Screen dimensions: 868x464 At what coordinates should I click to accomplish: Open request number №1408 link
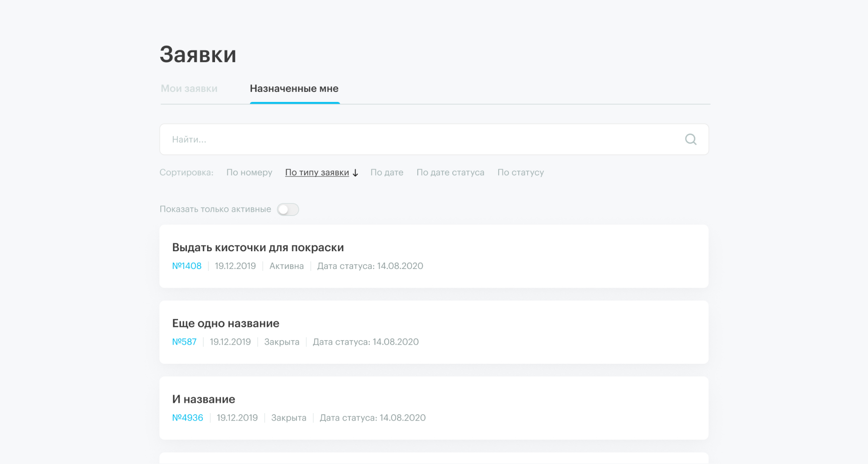pyautogui.click(x=187, y=266)
